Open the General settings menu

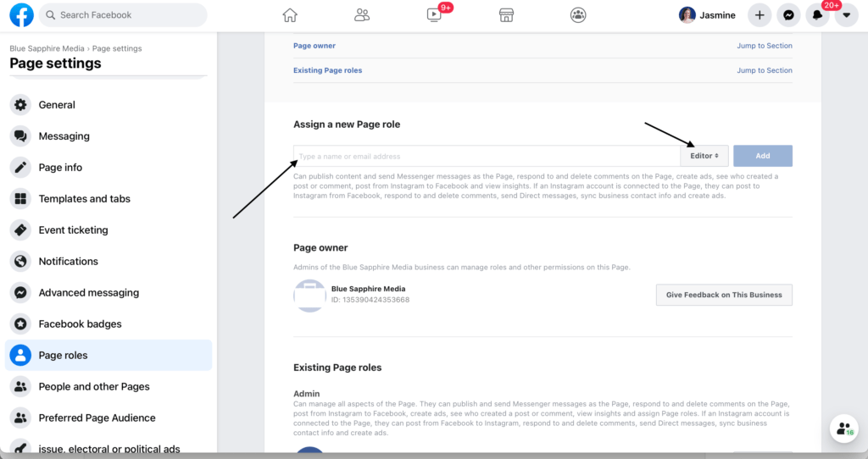108,104
